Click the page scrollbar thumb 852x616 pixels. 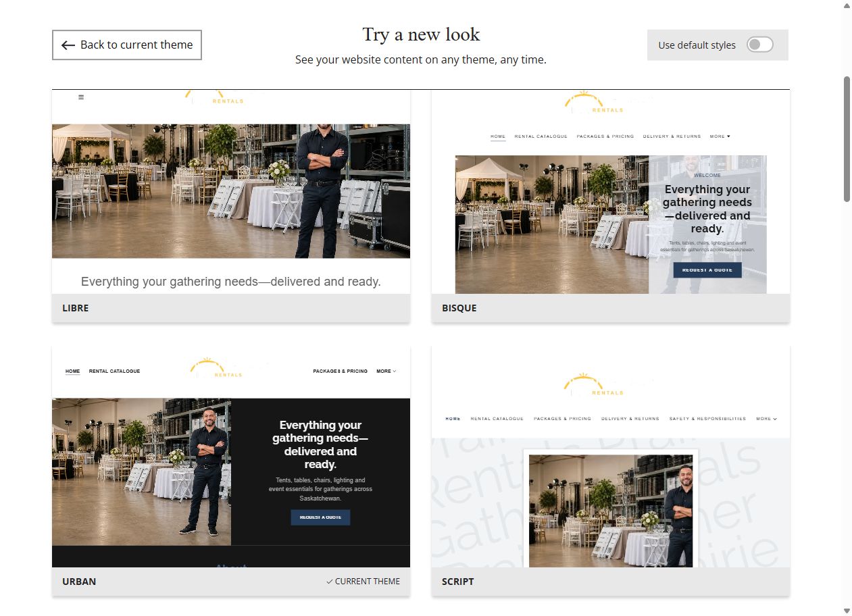click(x=847, y=138)
